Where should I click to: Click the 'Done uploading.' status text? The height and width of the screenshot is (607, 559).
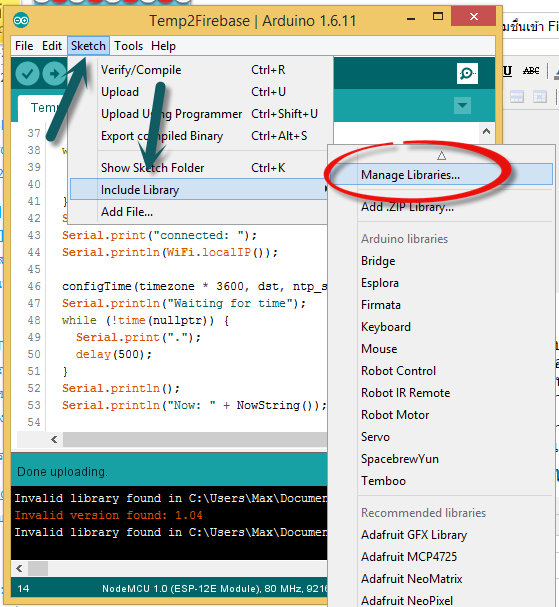coord(62,472)
